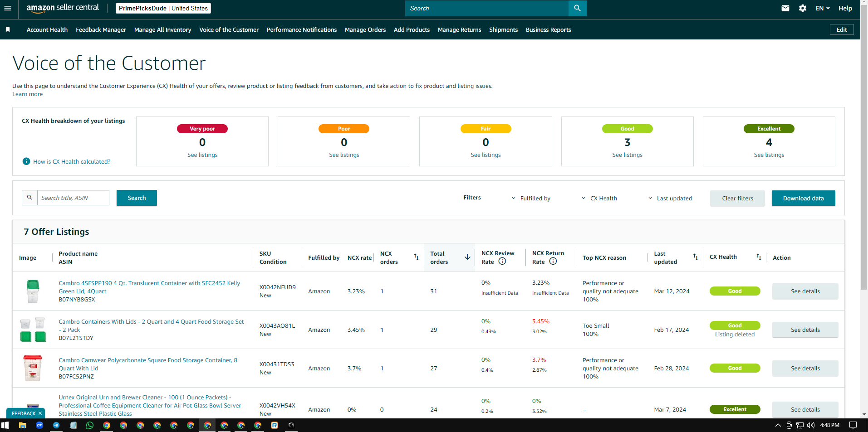
Task: Sort listings by Total orders arrow
Action: click(x=467, y=257)
